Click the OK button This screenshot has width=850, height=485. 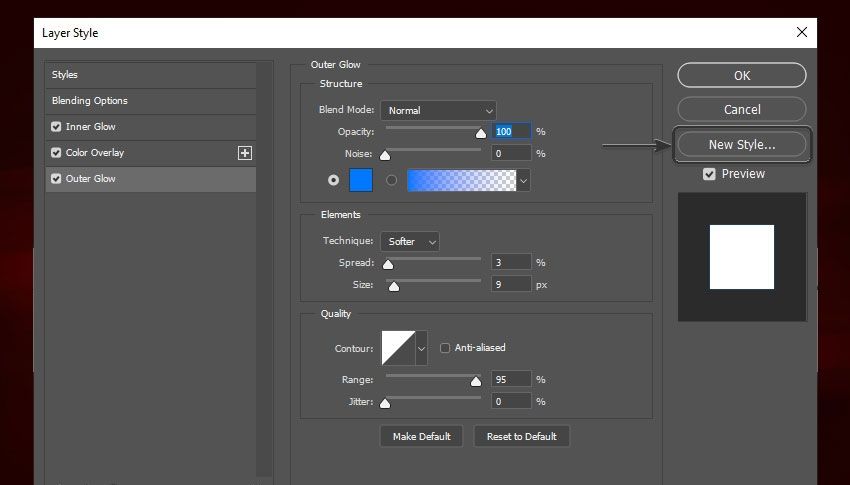[x=742, y=75]
